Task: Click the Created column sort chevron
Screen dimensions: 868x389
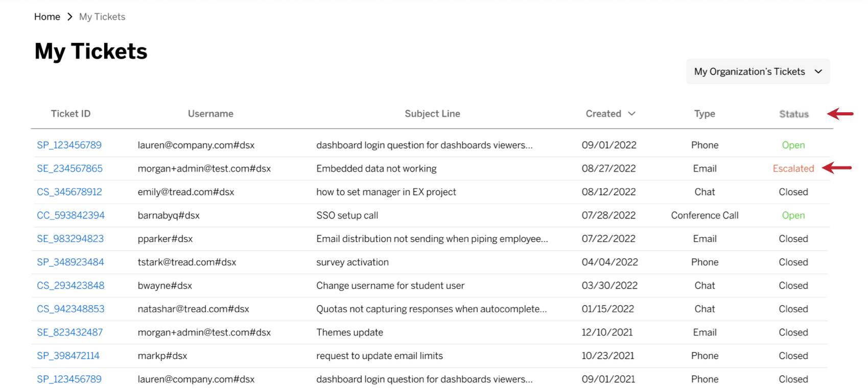Action: coord(631,113)
